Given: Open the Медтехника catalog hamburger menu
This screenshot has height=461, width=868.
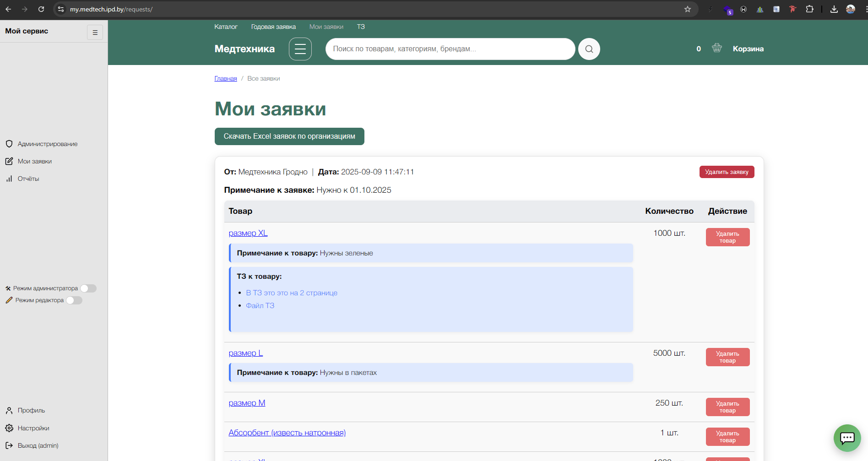Looking at the screenshot, I should tap(300, 49).
